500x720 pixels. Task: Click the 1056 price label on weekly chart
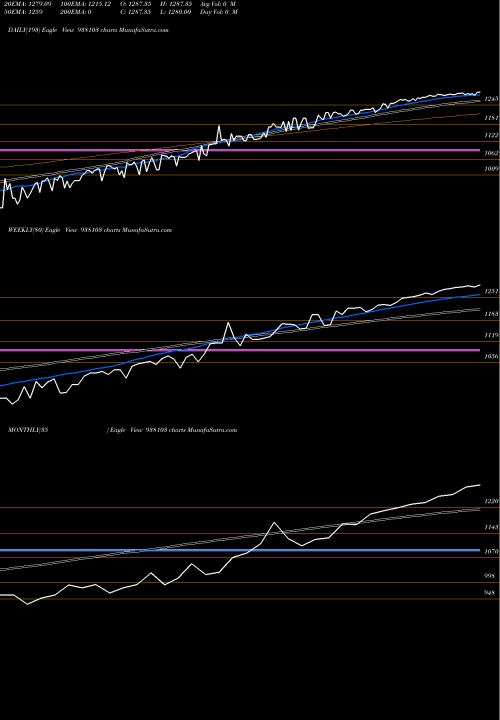(x=491, y=357)
